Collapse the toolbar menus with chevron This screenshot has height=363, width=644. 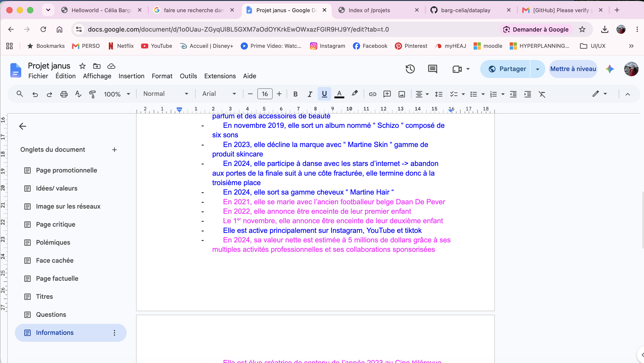coord(628,94)
